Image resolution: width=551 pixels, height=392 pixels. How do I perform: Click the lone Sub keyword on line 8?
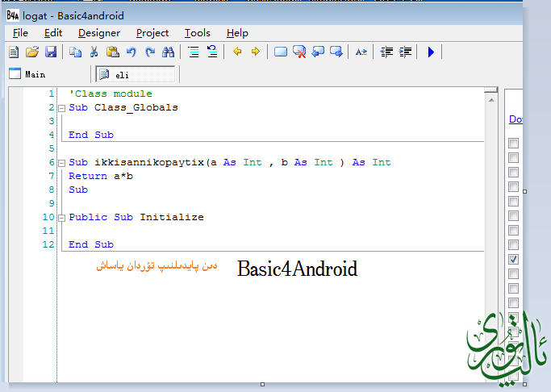[78, 190]
